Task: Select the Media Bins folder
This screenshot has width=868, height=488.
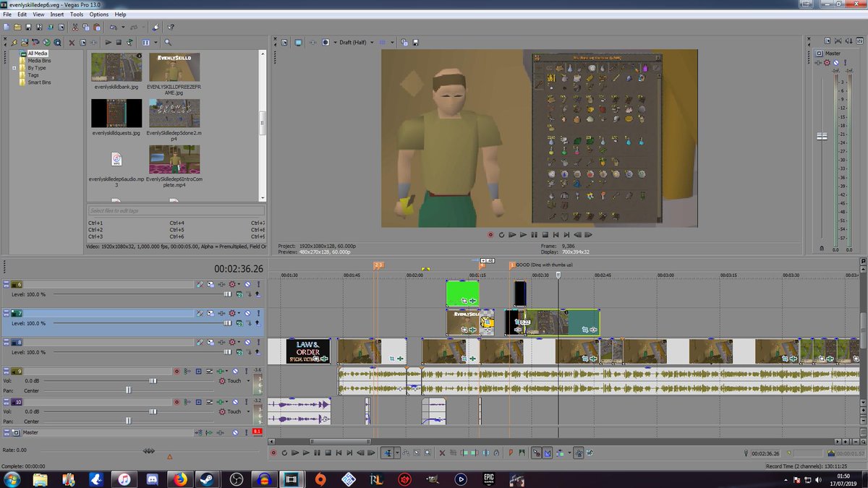Action: (x=39, y=61)
